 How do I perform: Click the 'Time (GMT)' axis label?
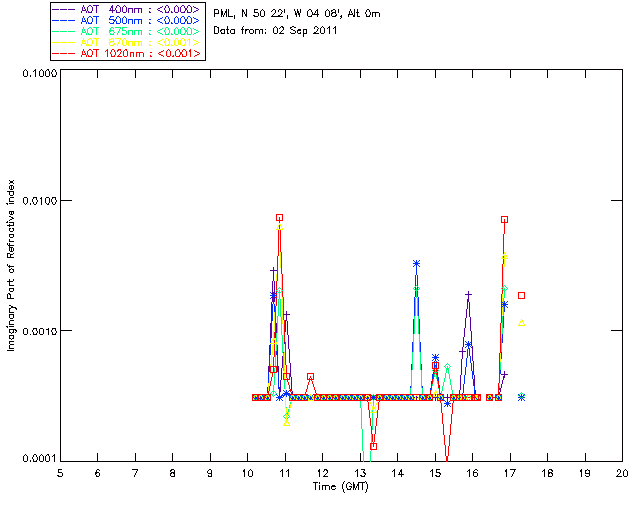click(341, 486)
